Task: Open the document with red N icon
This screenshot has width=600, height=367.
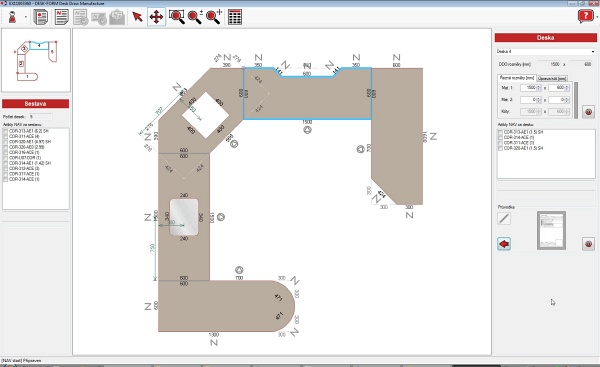Action: coord(61,17)
